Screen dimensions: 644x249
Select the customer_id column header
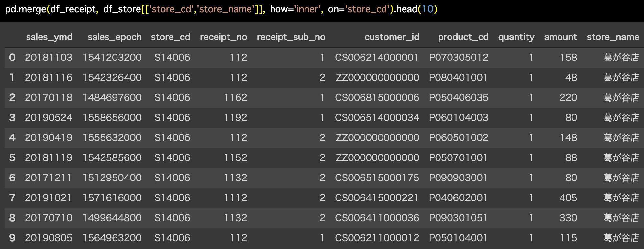[392, 37]
